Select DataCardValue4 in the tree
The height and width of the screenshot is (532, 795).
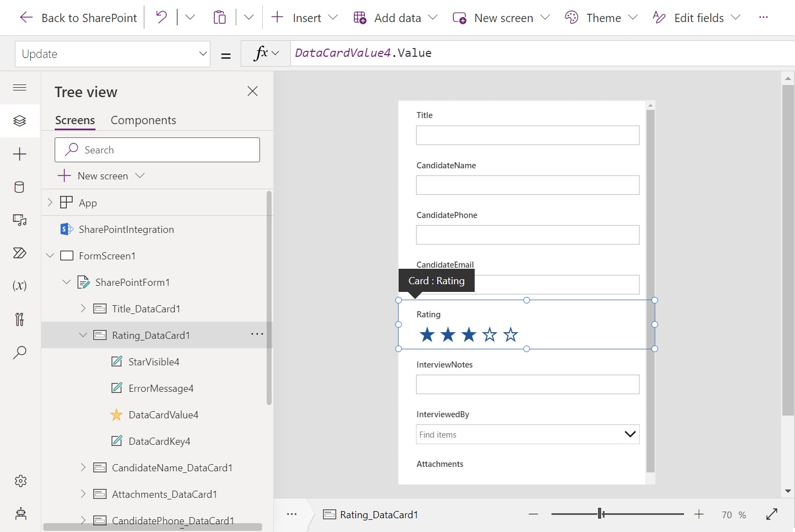tap(163, 415)
